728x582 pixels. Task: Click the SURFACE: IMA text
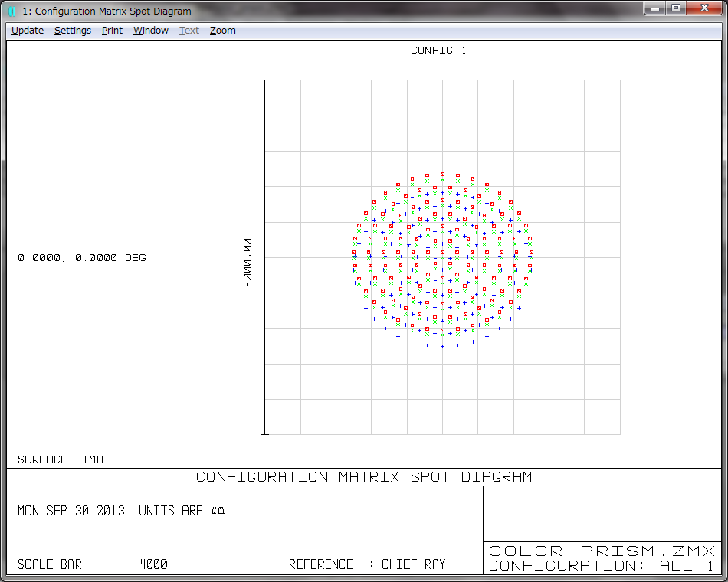point(61,459)
